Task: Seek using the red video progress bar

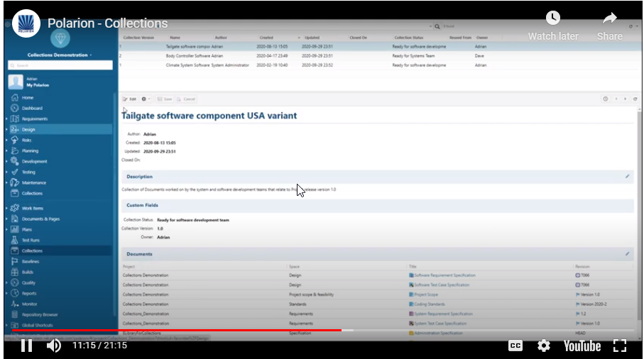Action: pyautogui.click(x=177, y=331)
